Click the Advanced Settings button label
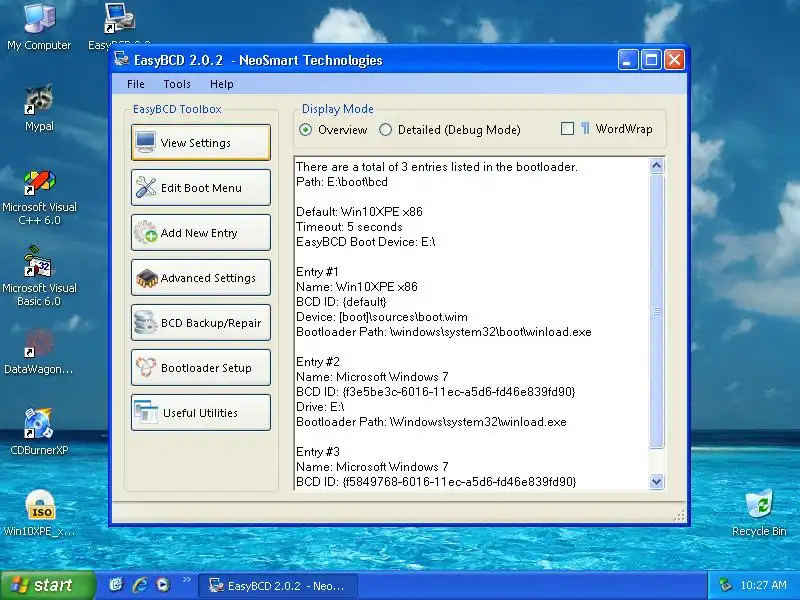The height and width of the screenshot is (600, 800). 208,278
